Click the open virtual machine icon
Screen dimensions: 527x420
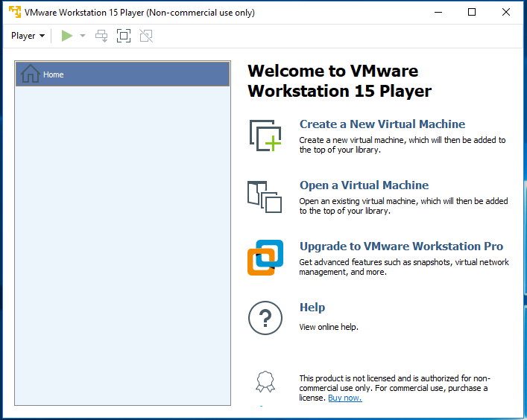[x=265, y=197]
